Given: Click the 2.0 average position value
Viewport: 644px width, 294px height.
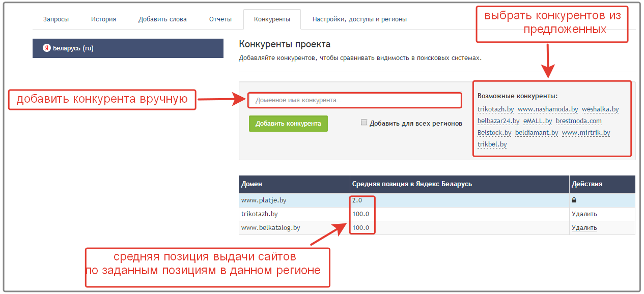Looking at the screenshot, I should click(357, 200).
